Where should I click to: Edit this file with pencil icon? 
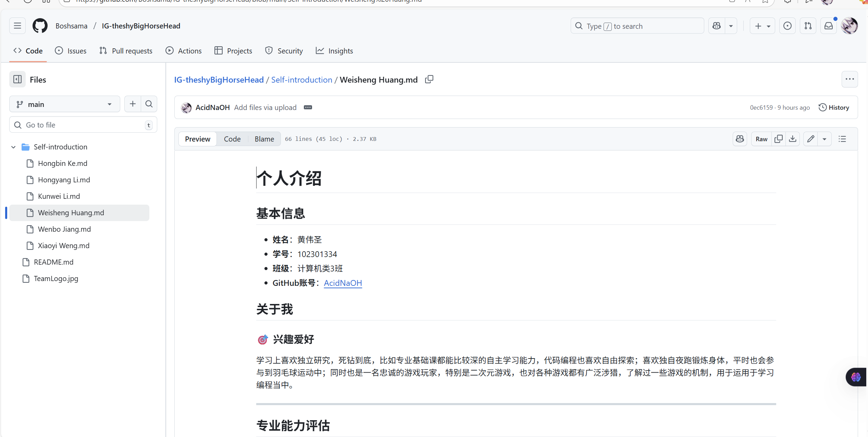[x=810, y=139]
